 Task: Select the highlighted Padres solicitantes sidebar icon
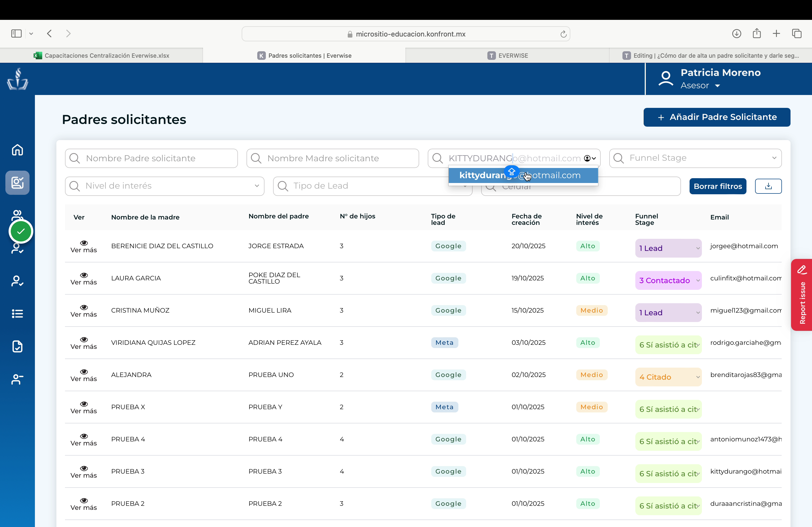click(17, 183)
